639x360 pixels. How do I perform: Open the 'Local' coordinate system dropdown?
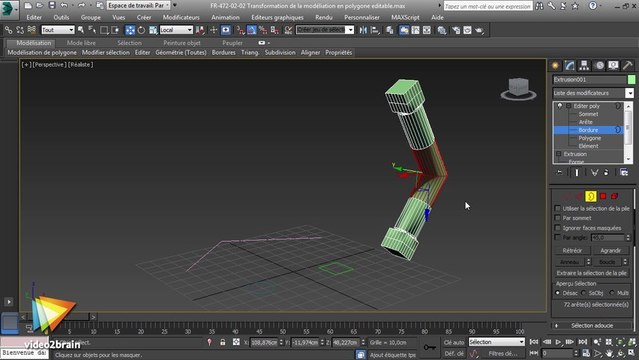click(x=176, y=30)
